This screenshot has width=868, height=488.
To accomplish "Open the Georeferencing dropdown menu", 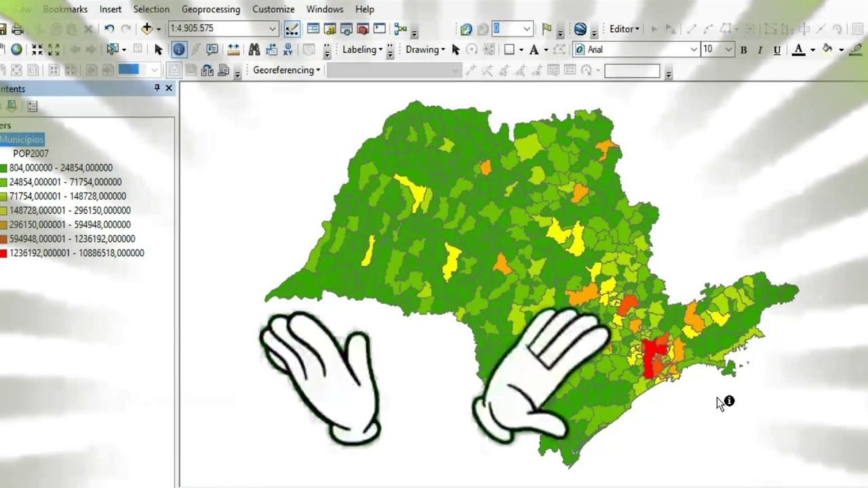I will pos(286,70).
